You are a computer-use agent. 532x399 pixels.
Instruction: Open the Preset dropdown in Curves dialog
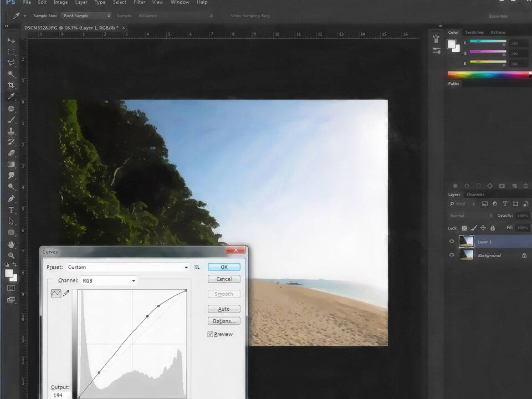[x=127, y=267]
